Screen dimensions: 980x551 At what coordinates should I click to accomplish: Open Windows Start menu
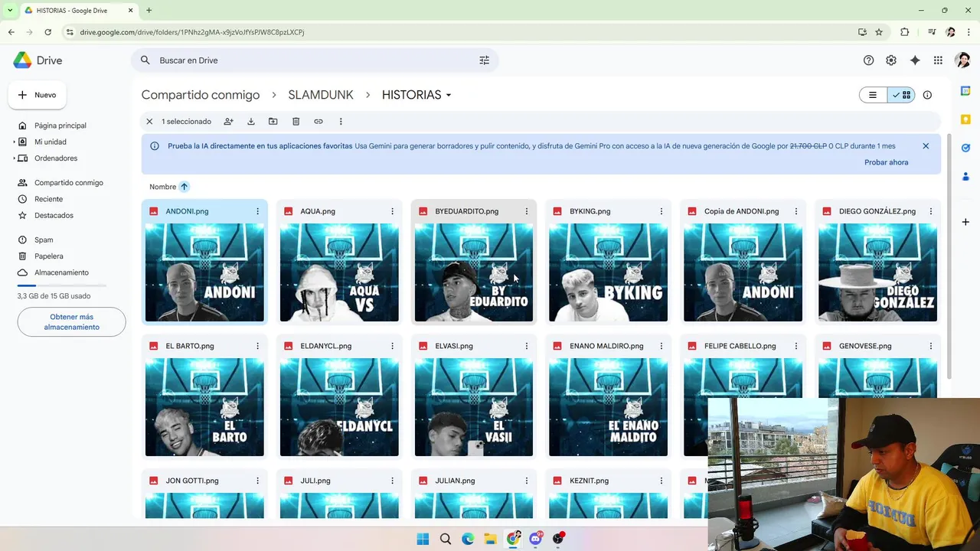tap(423, 539)
